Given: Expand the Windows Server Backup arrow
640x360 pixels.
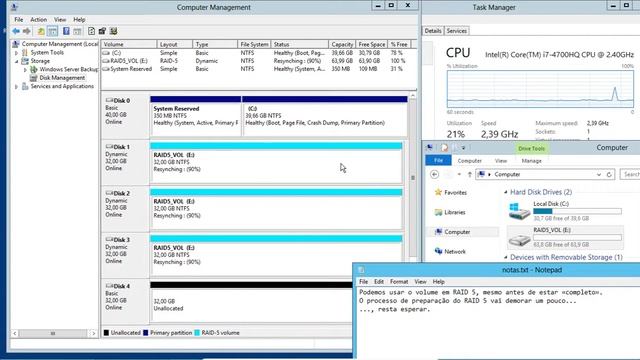Looking at the screenshot, I should click(25, 70).
